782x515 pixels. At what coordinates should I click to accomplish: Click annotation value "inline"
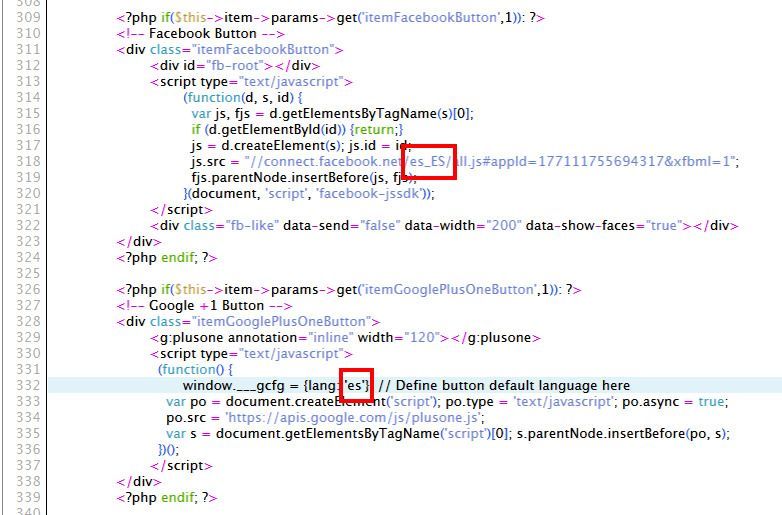tap(331, 338)
